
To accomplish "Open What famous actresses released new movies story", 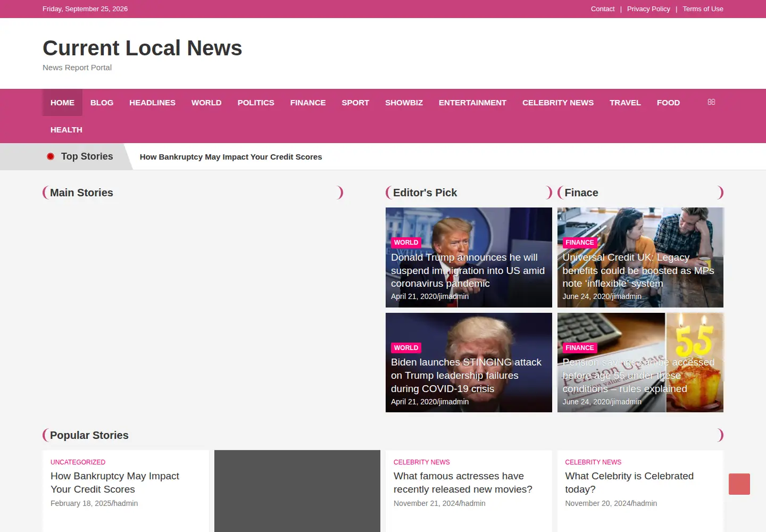I will [x=463, y=483].
